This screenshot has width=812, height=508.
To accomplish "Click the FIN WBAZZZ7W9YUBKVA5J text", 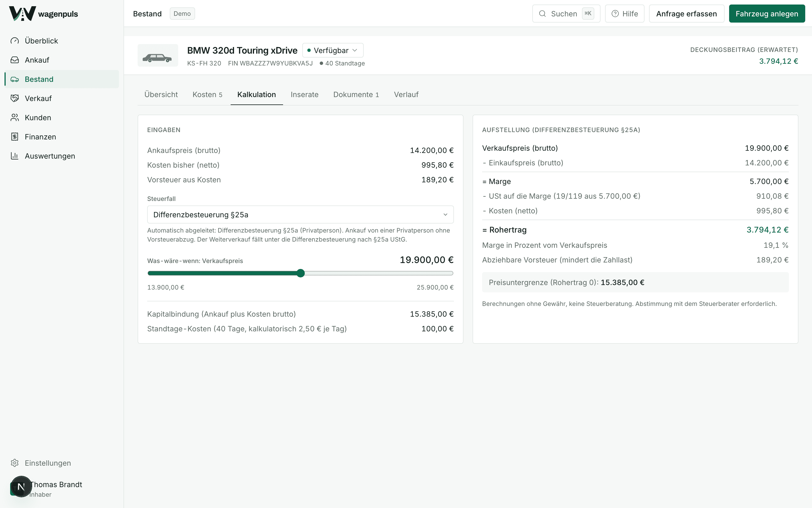I will pos(270,63).
